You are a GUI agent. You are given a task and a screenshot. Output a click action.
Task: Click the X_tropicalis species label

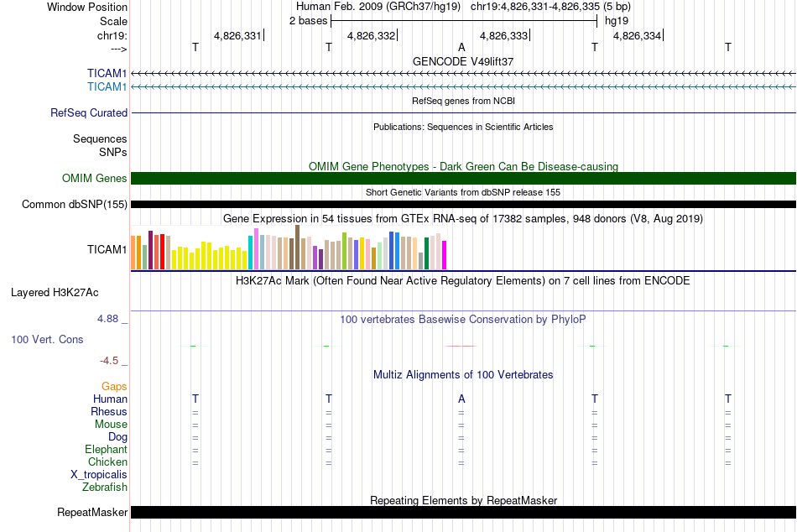[99, 475]
